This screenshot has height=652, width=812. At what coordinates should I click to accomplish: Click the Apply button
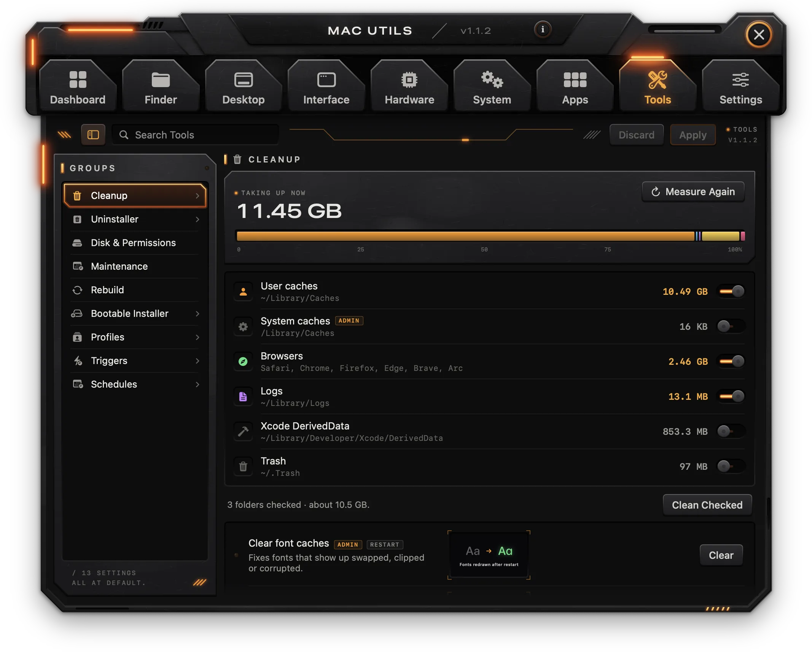coord(693,135)
